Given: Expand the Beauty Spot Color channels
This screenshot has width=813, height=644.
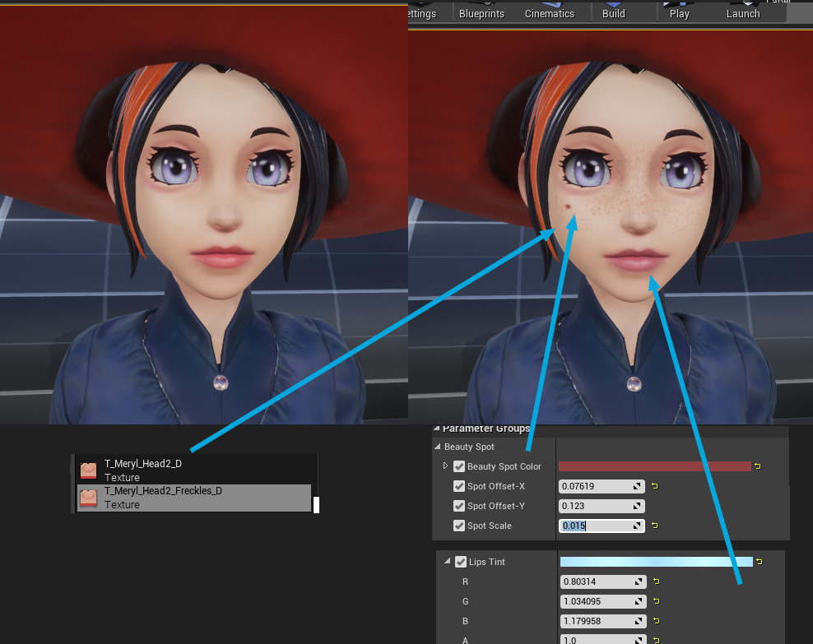Looking at the screenshot, I should (445, 466).
